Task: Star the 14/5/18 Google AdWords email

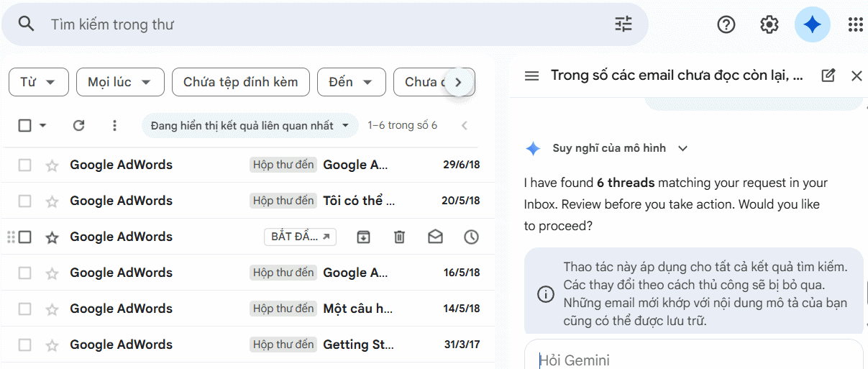Action: (x=52, y=309)
